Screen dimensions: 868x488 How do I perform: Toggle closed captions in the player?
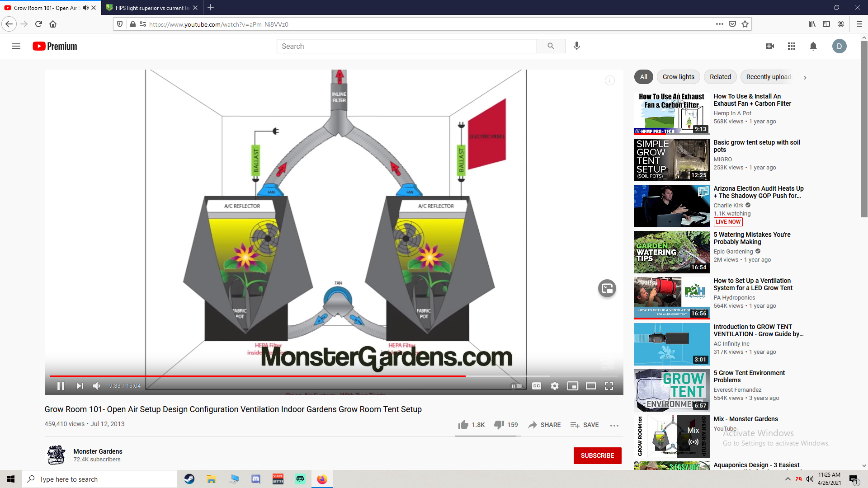coord(537,386)
